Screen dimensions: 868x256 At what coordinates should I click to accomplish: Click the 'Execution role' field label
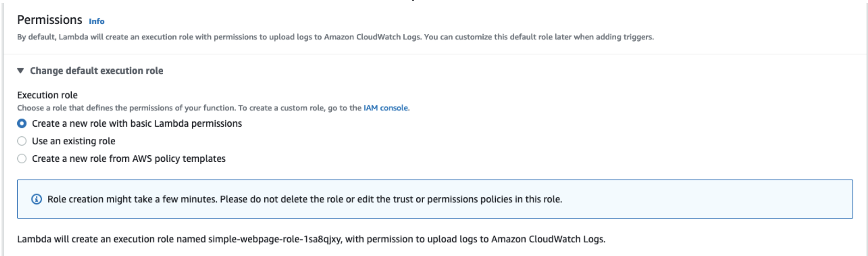coord(47,95)
